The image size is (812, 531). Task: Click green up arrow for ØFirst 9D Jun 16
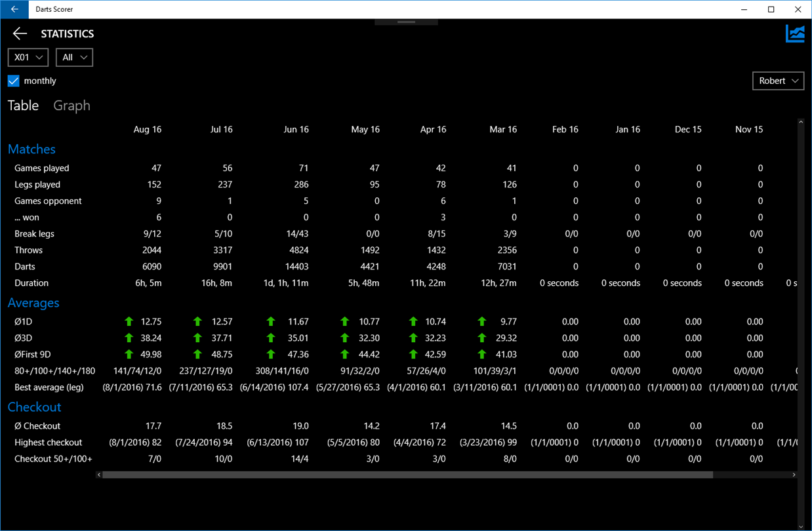(x=271, y=354)
